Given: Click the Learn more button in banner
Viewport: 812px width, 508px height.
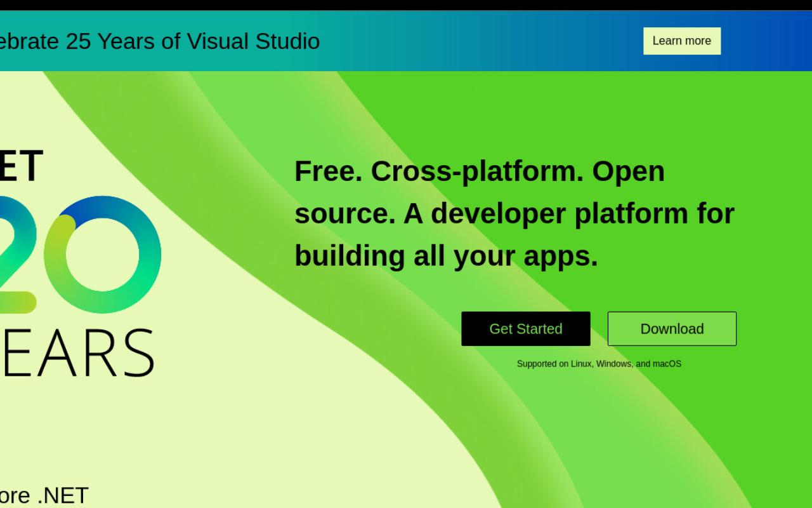Looking at the screenshot, I should [682, 41].
